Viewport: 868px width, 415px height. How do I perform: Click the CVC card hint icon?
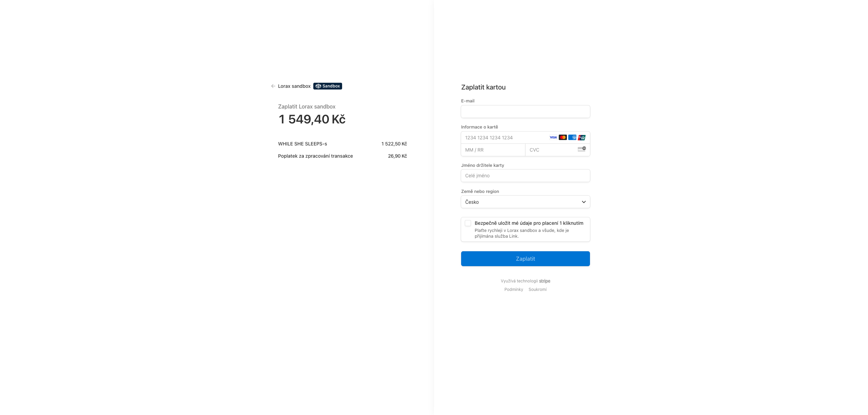[581, 149]
